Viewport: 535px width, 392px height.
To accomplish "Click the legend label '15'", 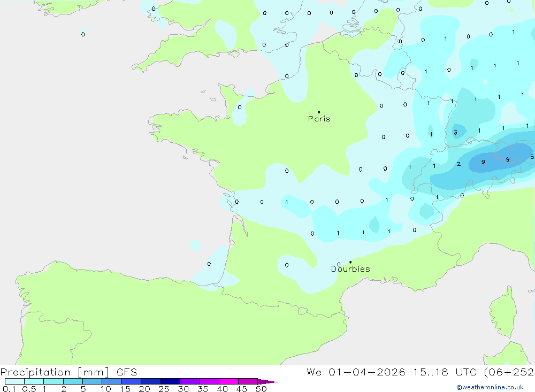I will pos(125,389).
